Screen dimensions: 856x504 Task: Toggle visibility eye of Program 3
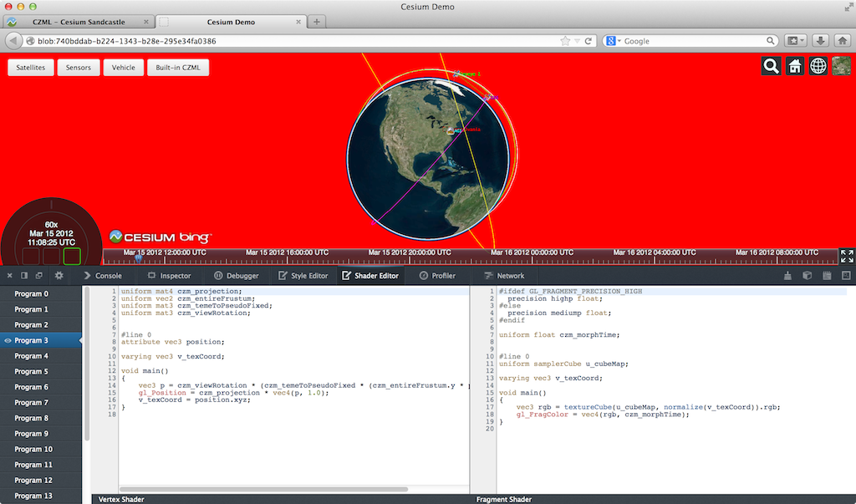[8, 340]
